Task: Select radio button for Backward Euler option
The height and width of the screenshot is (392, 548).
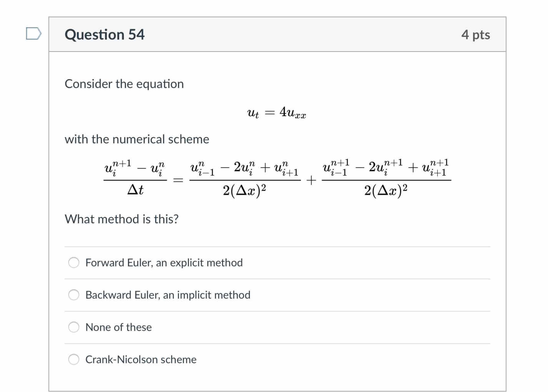Action: point(74,295)
